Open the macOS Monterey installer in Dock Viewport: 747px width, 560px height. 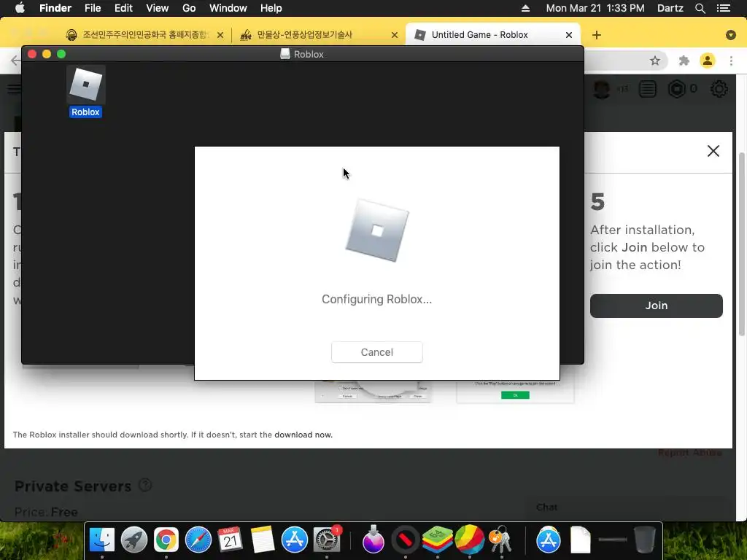tap(373, 540)
